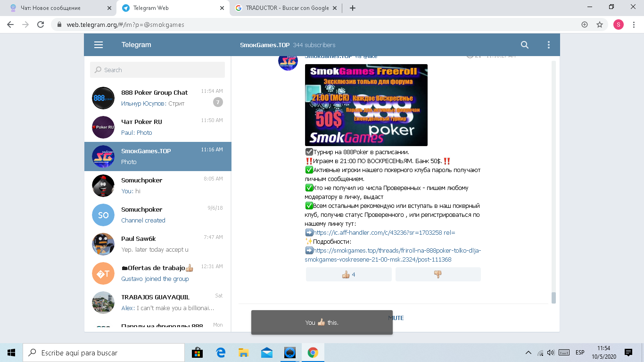Viewport: 644px width, 362px height.
Task: Open Edge browser from taskbar
Action: pos(221,353)
